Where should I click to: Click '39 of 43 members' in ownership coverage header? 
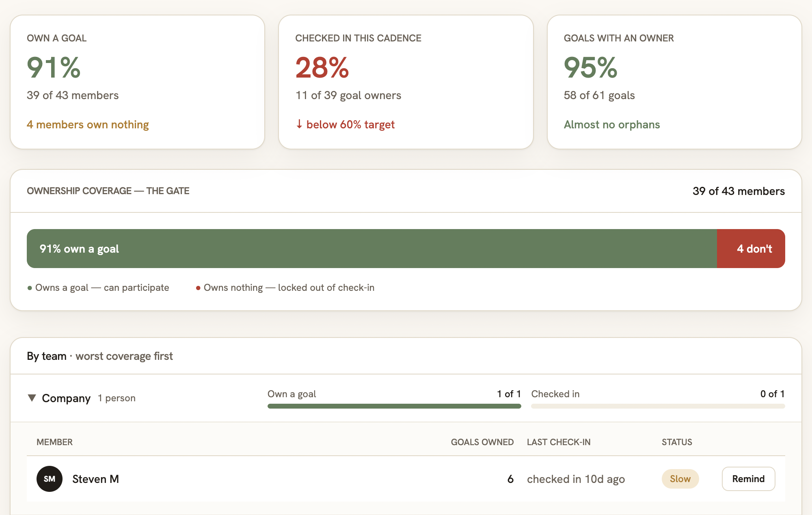(739, 191)
